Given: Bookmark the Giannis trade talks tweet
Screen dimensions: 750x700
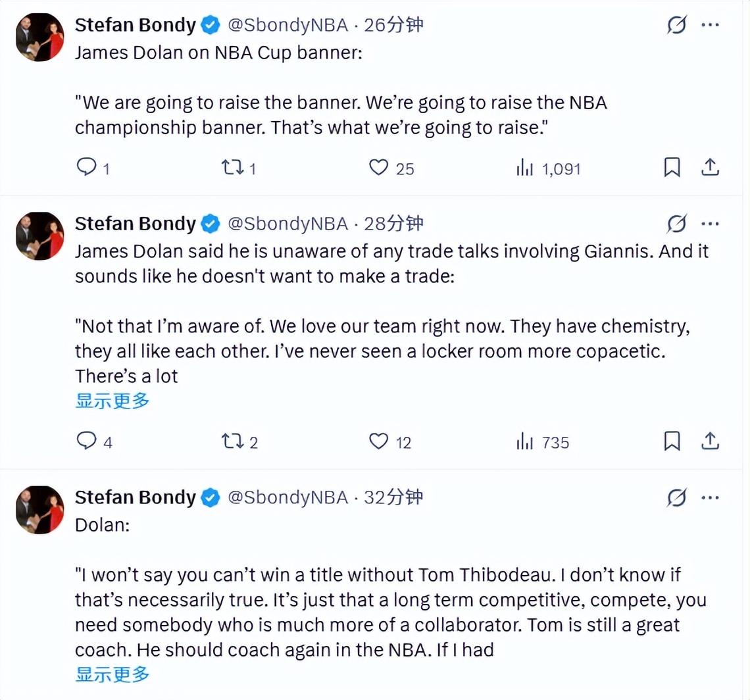Looking at the screenshot, I should (672, 441).
